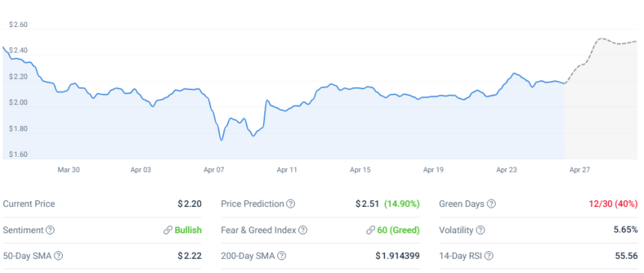Click the Sentiment label
This screenshot has height=273, width=644.
23,230
